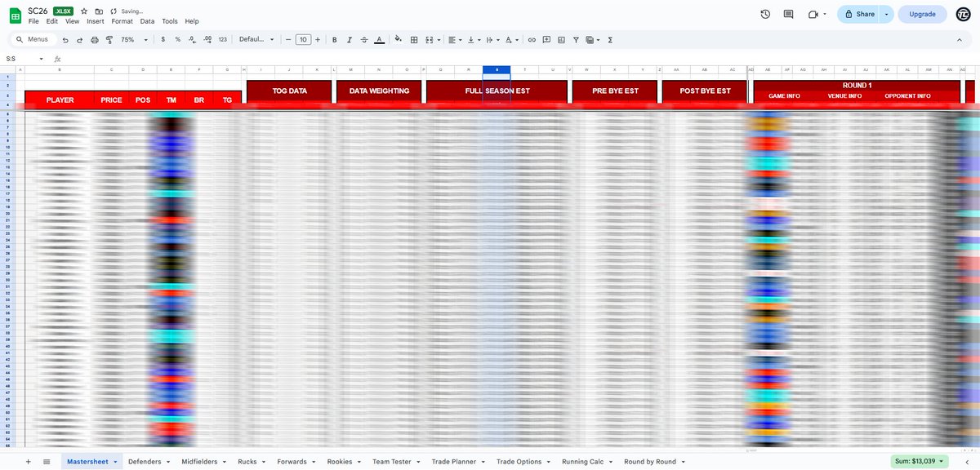Open version history via the clock icon
The width and height of the screenshot is (980, 470).
coord(765,14)
